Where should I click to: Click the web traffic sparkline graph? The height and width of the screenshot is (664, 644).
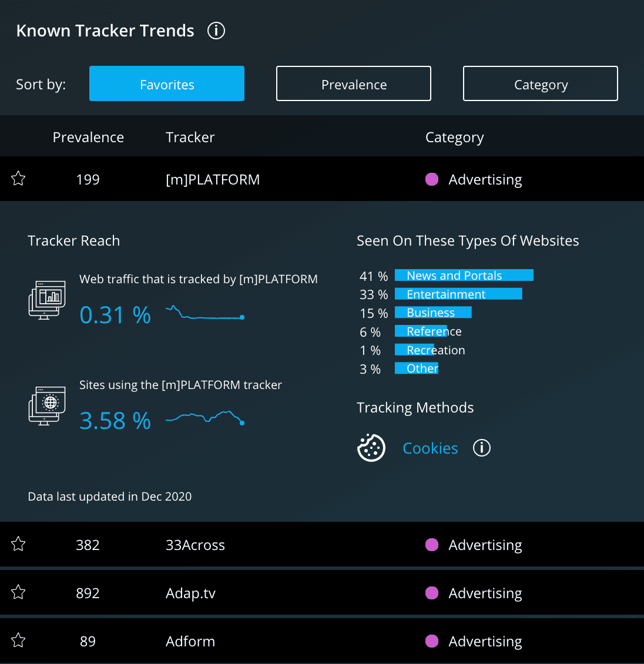(204, 314)
